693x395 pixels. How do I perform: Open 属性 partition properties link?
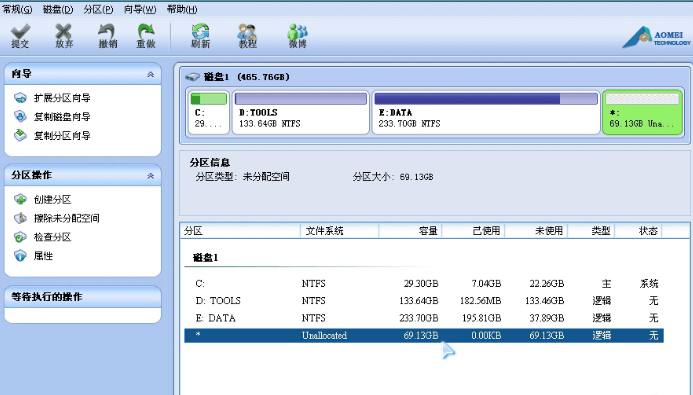point(43,256)
